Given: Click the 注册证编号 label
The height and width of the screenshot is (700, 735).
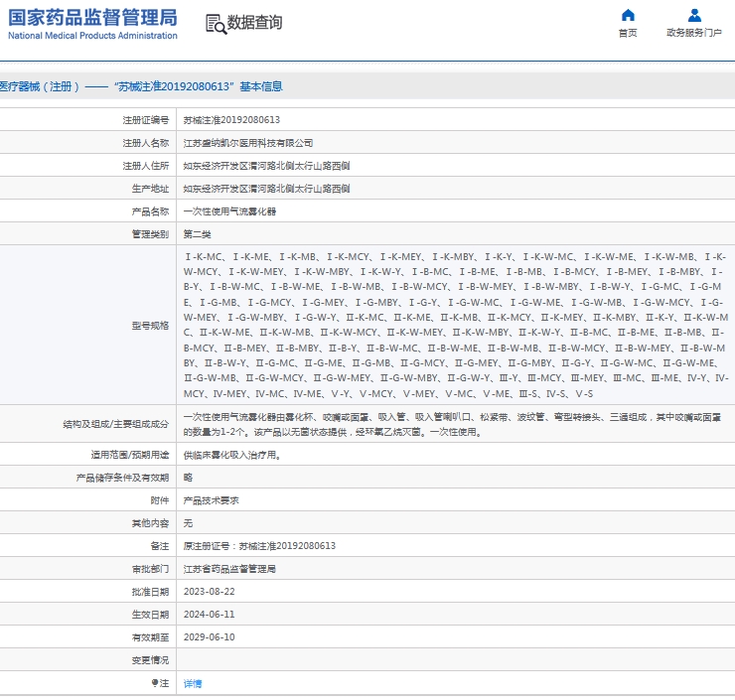Looking at the screenshot, I should (146, 120).
